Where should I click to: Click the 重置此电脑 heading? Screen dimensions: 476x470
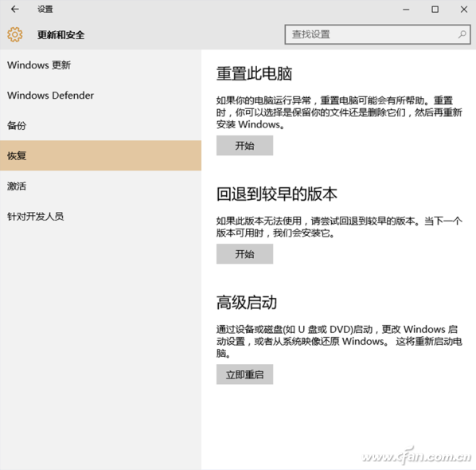pos(254,73)
